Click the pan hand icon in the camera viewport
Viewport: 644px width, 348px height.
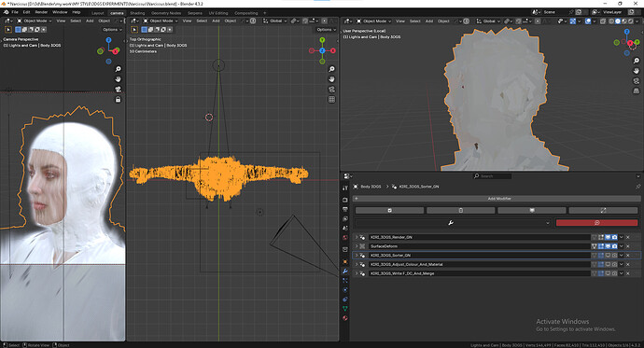[x=118, y=79]
